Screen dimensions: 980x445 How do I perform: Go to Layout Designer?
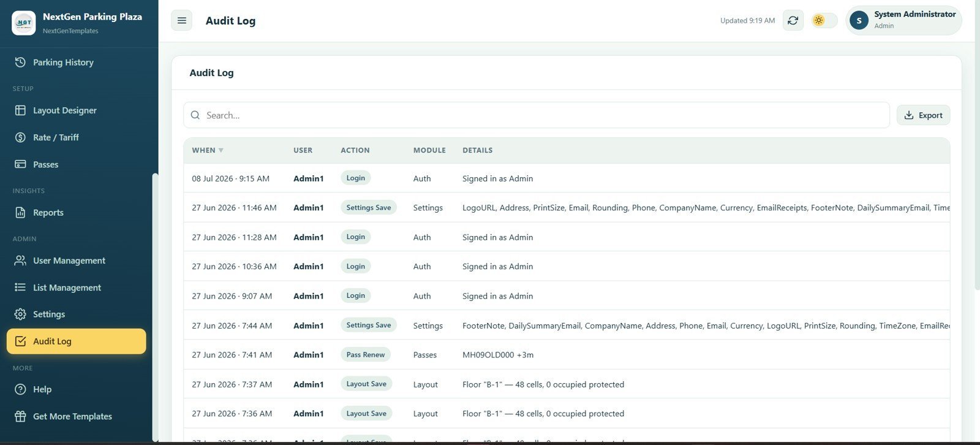click(x=77, y=110)
